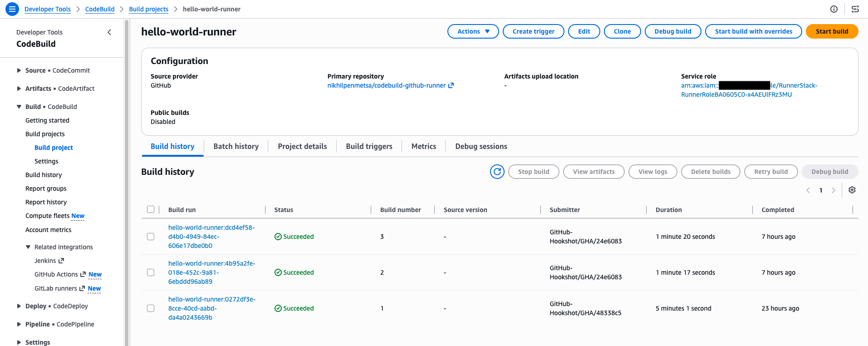This screenshot has width=868, height=346.
Task: Collapse the Related integrations group
Action: point(28,247)
